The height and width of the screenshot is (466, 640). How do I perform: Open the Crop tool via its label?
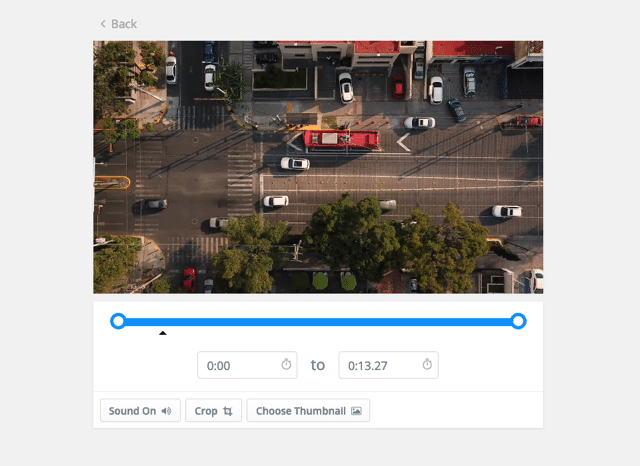[206, 411]
